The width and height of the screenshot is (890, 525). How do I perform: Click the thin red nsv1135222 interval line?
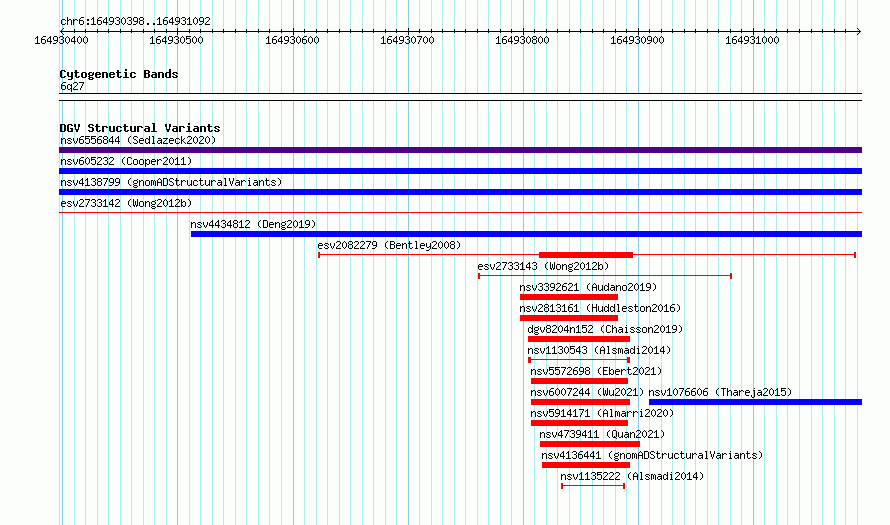click(x=593, y=486)
